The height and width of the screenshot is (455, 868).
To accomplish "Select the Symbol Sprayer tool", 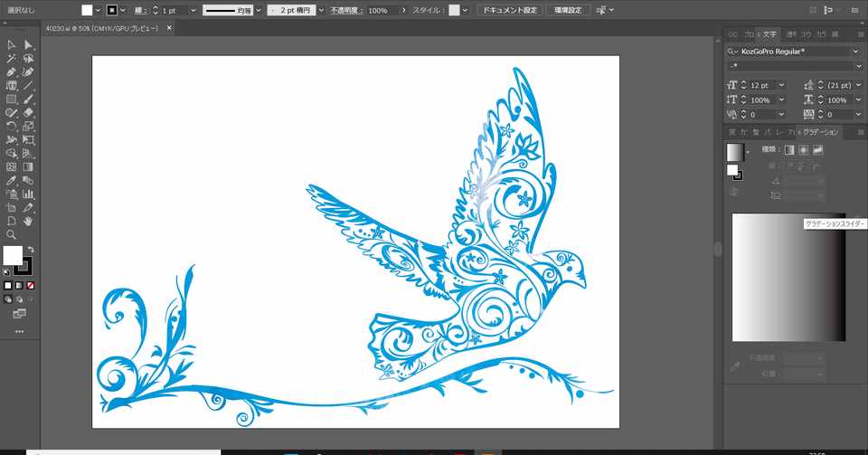I will 11,194.
